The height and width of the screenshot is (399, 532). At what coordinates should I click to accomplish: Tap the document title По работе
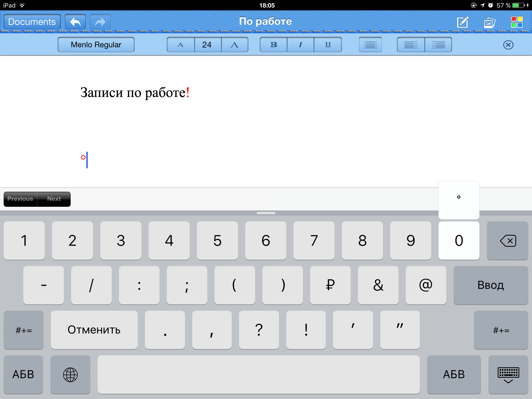[265, 21]
